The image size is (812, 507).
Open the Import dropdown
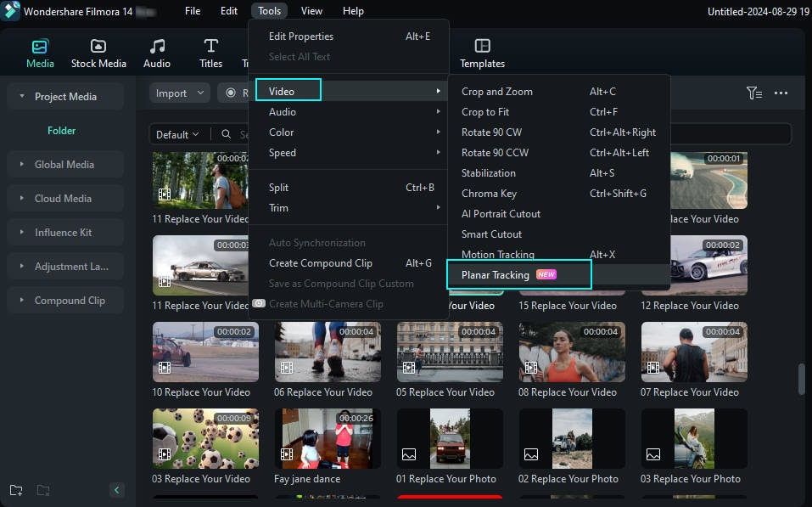pos(180,93)
